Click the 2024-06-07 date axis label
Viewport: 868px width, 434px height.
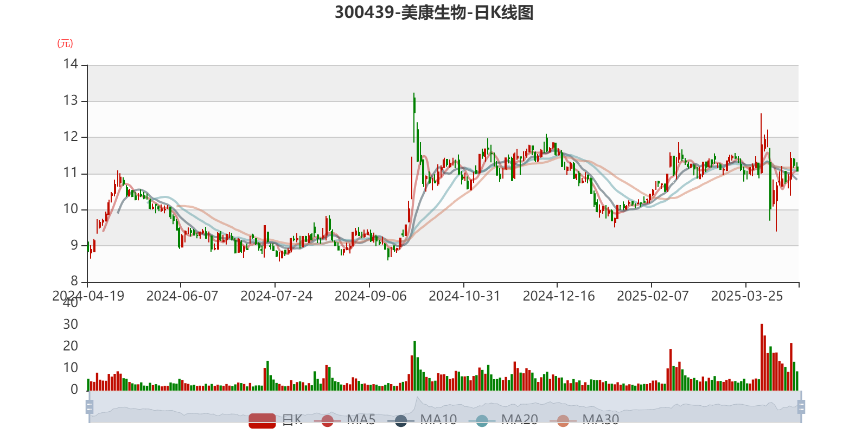coord(182,296)
